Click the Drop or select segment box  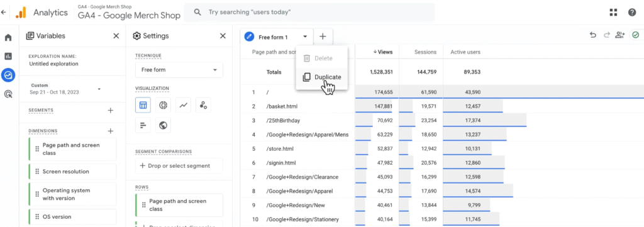(179, 166)
